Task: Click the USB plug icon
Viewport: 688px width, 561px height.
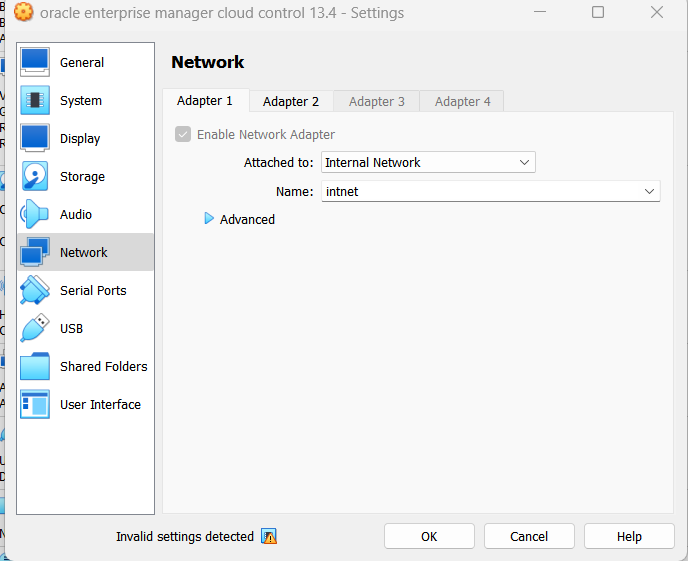Action: coord(35,328)
